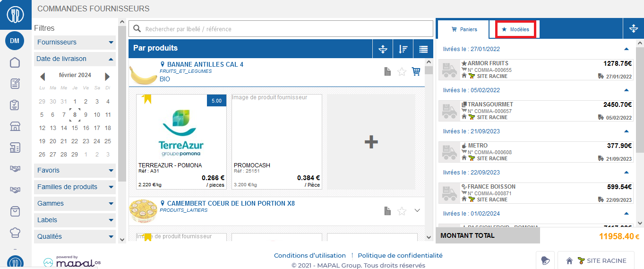The height and width of the screenshot is (269, 644).
Task: Click the banana product image
Action: point(144,75)
